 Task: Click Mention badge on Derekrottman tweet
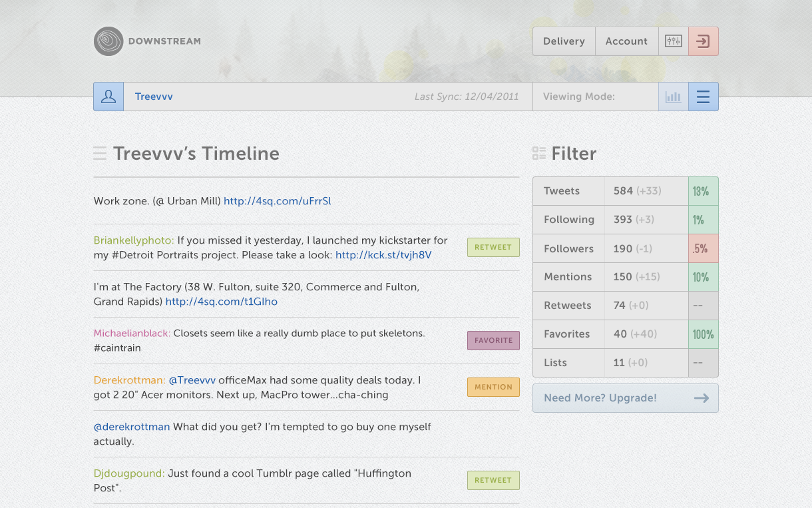(x=493, y=387)
